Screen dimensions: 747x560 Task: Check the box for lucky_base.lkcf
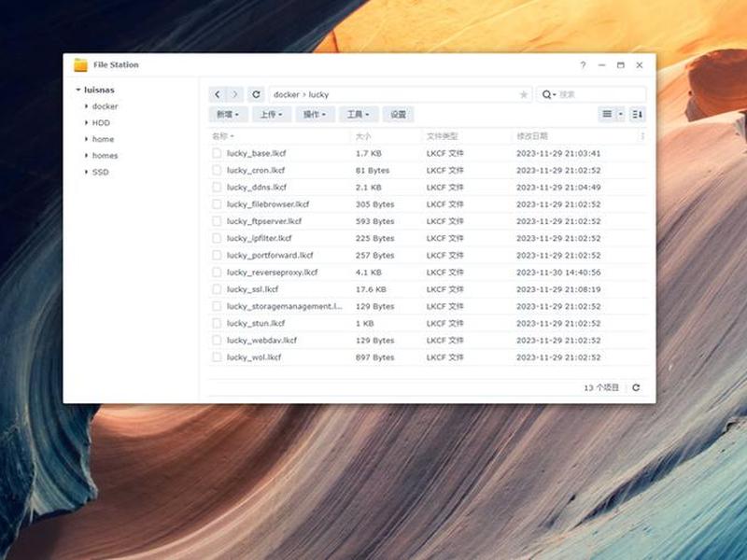coord(217,153)
